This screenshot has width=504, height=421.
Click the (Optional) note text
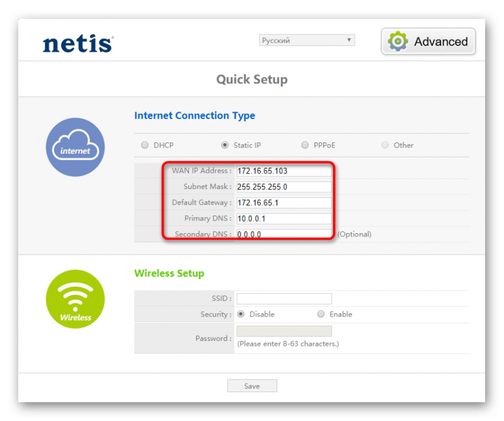[354, 234]
